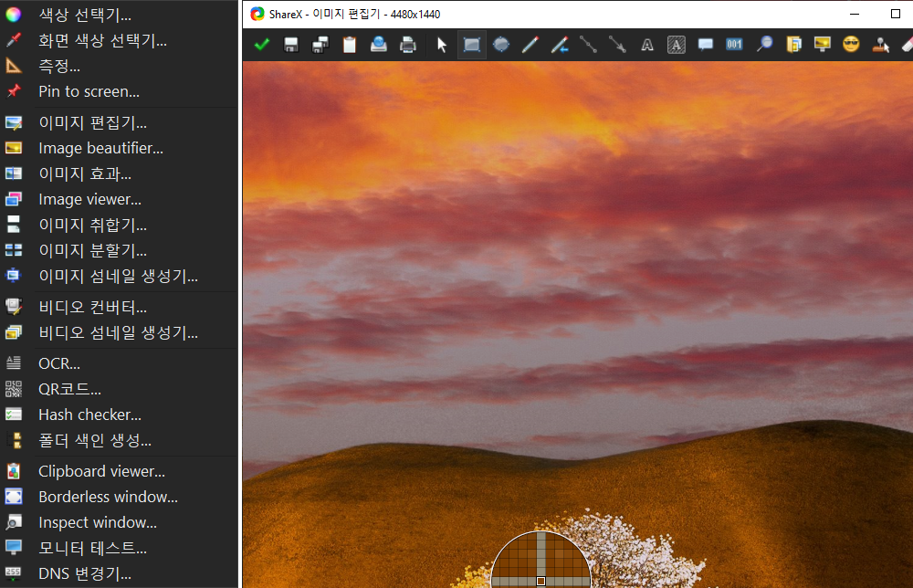
Task: Open the Sticker emoji tool
Action: 851,44
